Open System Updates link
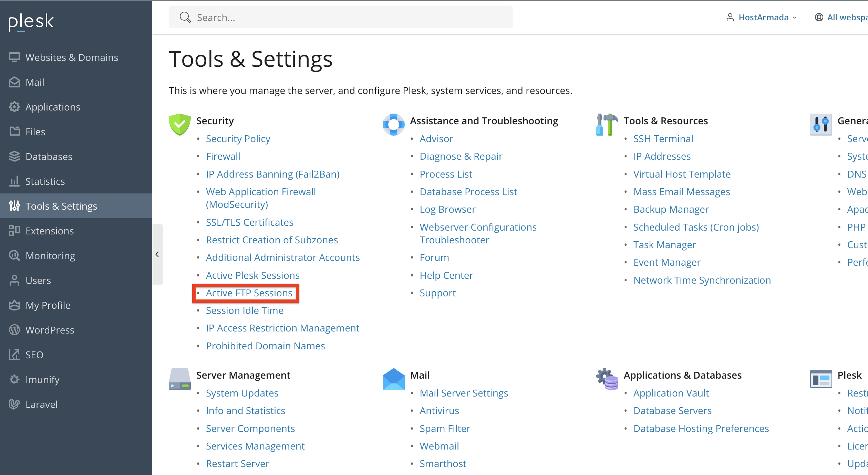Image resolution: width=868 pixels, height=475 pixels. (242, 393)
